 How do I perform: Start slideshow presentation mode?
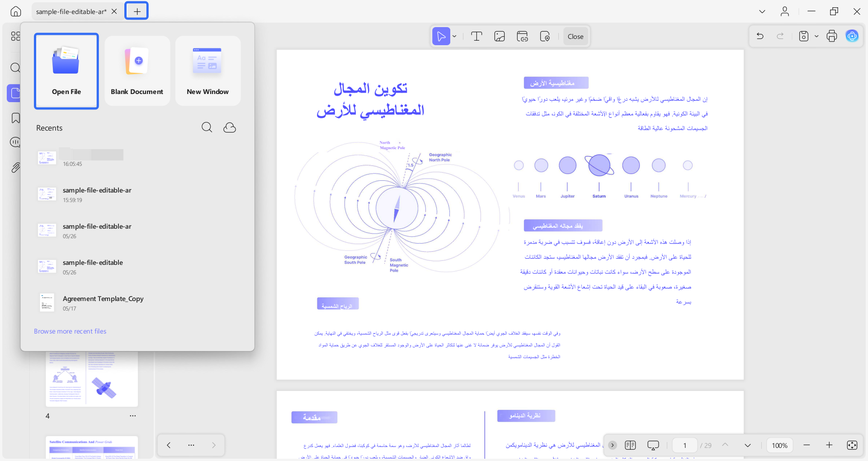(653, 446)
